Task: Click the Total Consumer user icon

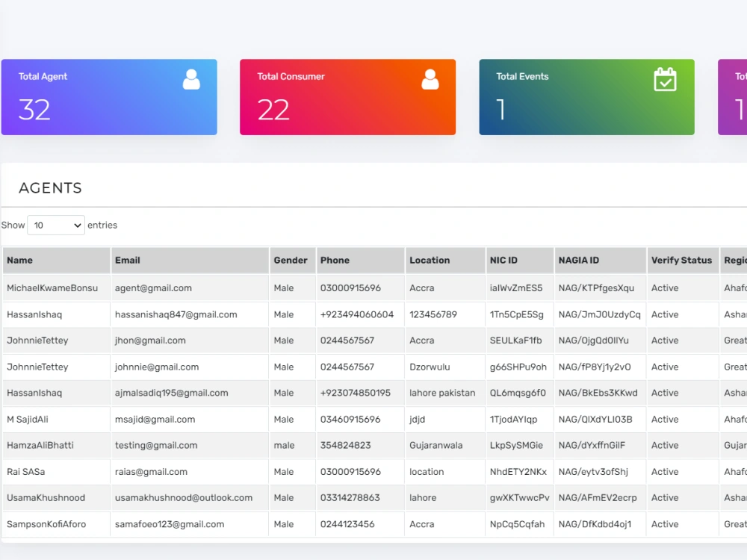Action: coord(430,80)
